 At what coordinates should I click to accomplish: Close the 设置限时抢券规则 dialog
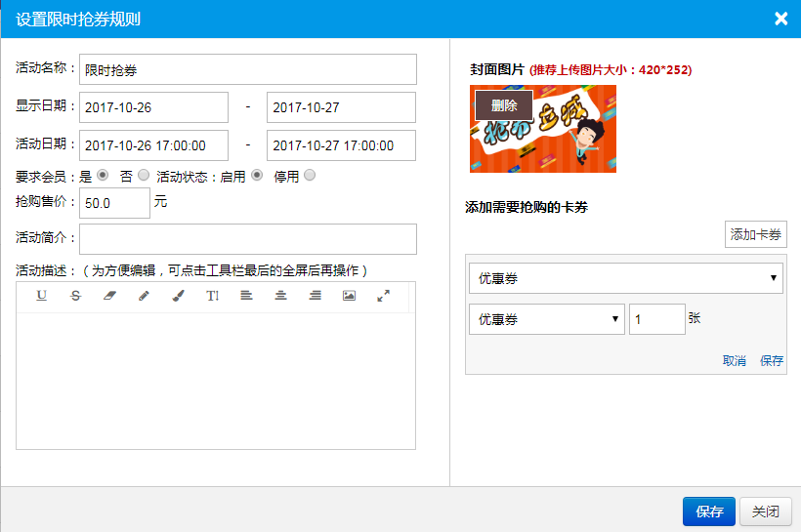pos(781,19)
